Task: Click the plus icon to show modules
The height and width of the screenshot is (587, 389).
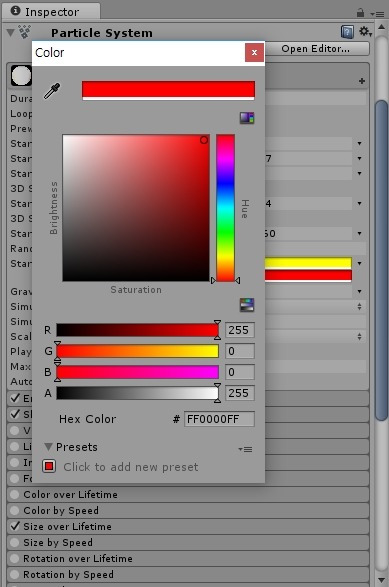Action: point(362,81)
